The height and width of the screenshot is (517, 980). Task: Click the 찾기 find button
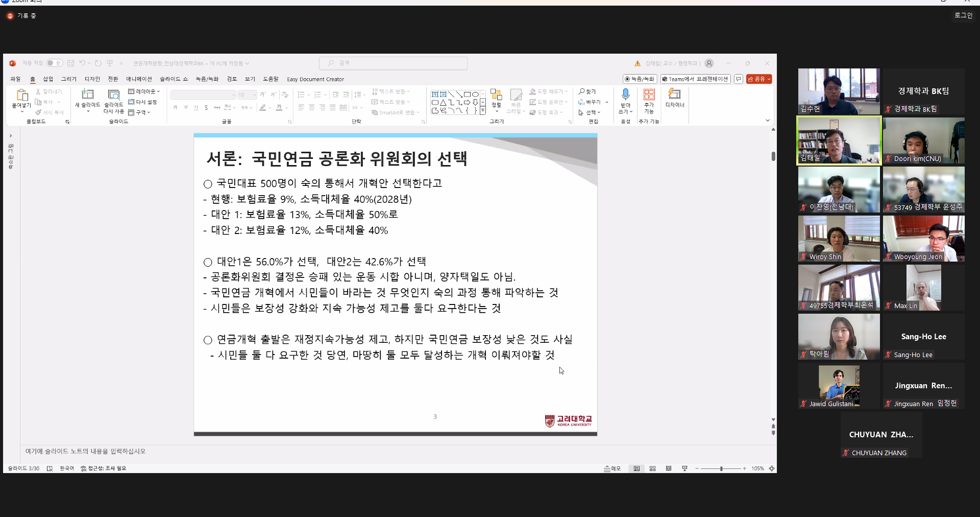click(587, 91)
